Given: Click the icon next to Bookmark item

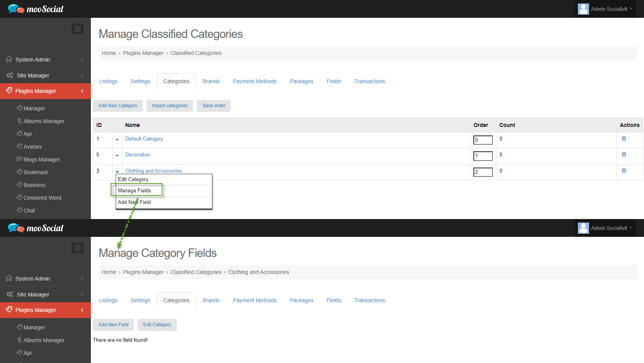Looking at the screenshot, I should click(x=19, y=172).
